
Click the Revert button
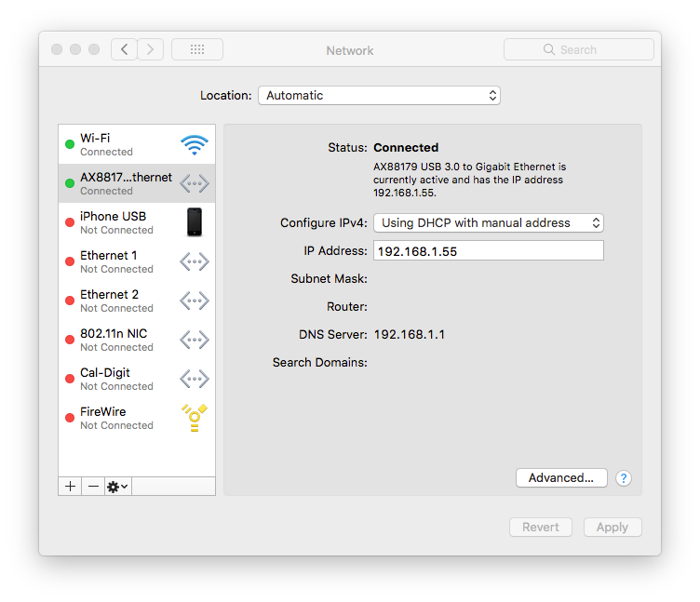coord(541,527)
